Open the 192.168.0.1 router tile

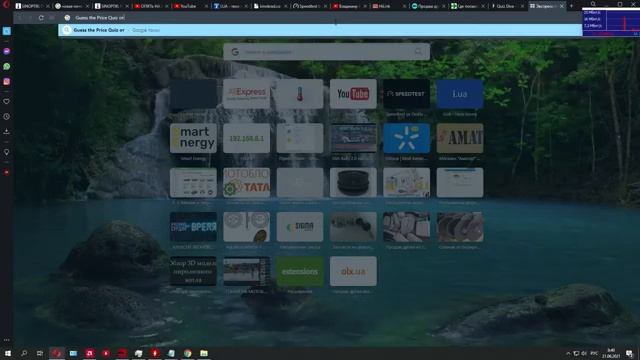247,138
